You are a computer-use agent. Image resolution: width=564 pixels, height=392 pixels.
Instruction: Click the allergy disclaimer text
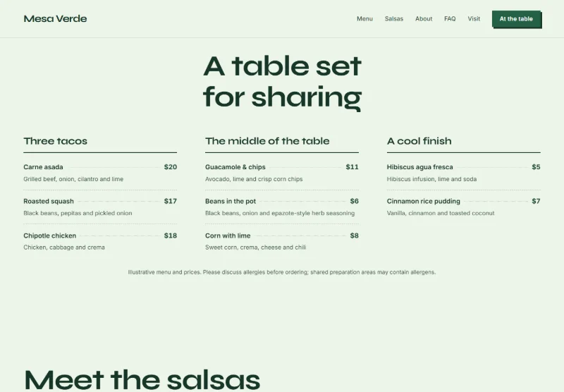tap(281, 272)
